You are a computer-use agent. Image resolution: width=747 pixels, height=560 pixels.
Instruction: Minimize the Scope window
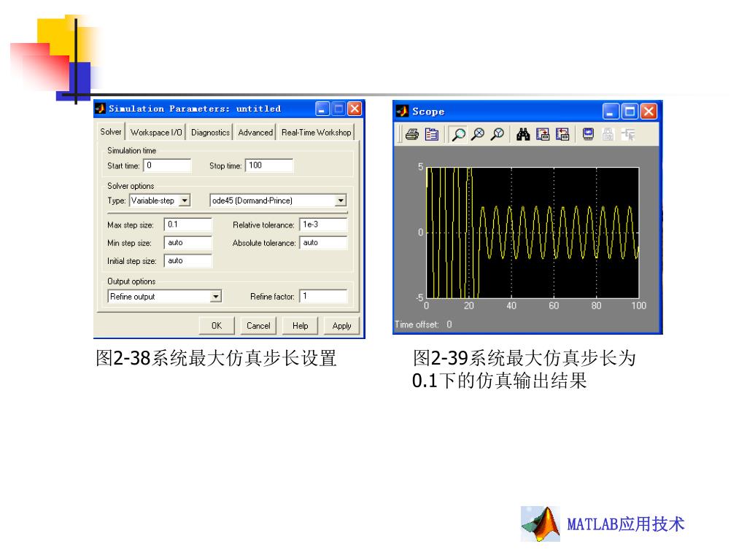click(611, 112)
